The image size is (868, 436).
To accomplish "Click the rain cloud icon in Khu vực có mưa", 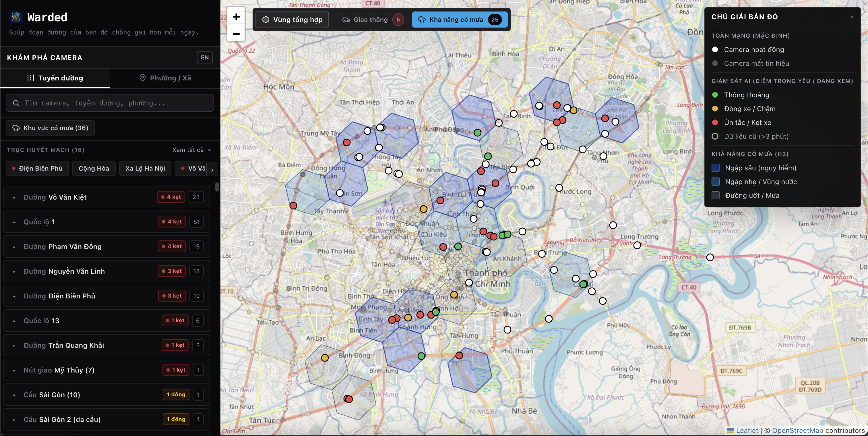I will pos(16,128).
